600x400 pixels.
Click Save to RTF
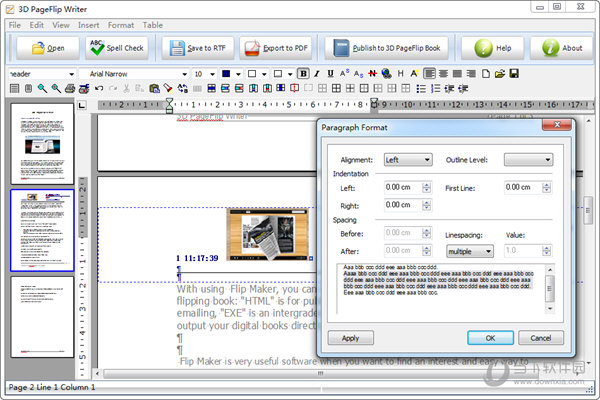point(197,48)
